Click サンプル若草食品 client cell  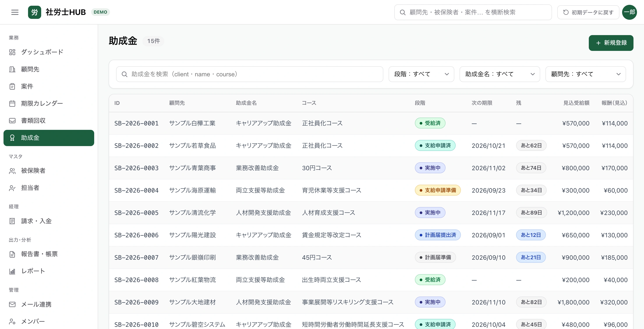[192, 145]
